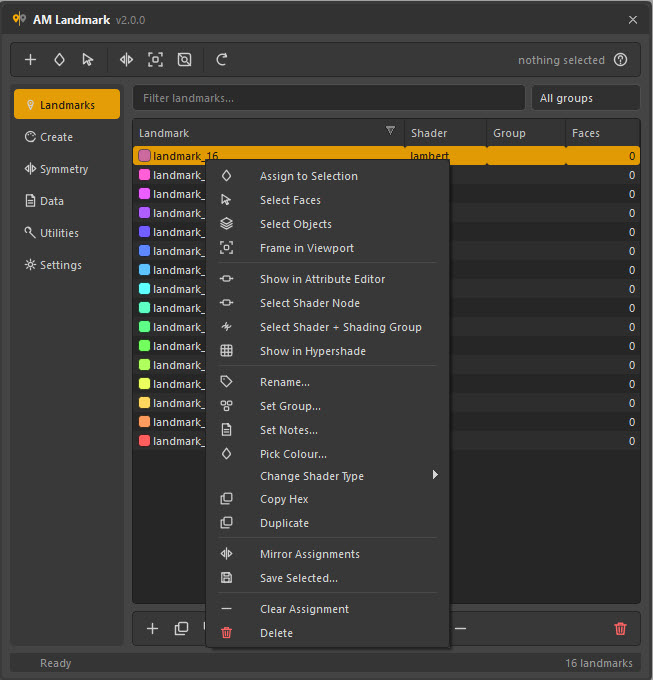Choose Copy Hex from context menu
The height and width of the screenshot is (680, 653).
[x=328, y=499]
